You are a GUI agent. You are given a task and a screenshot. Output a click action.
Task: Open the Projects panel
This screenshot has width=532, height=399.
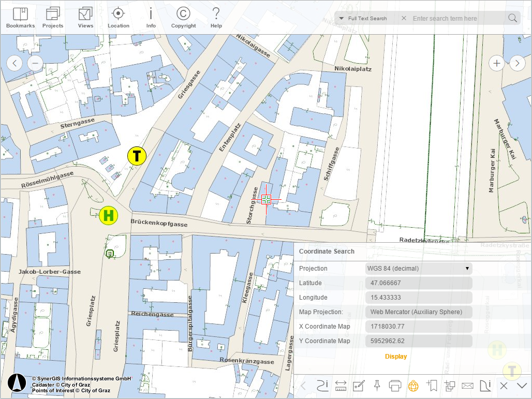tap(52, 17)
